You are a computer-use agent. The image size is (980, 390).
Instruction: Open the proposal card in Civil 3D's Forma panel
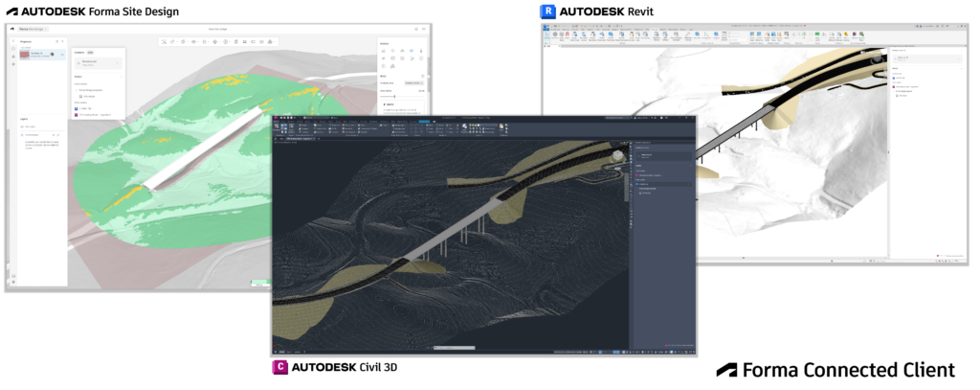point(663,156)
